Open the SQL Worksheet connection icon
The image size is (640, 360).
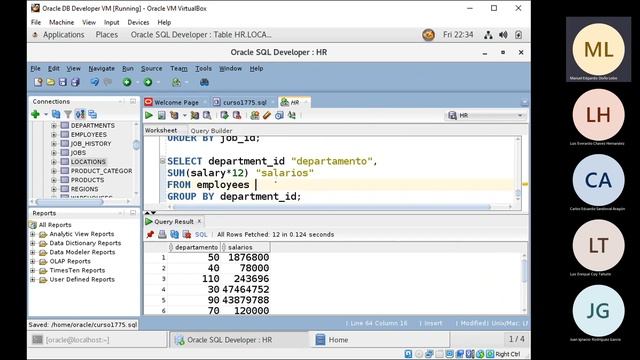pos(176,82)
